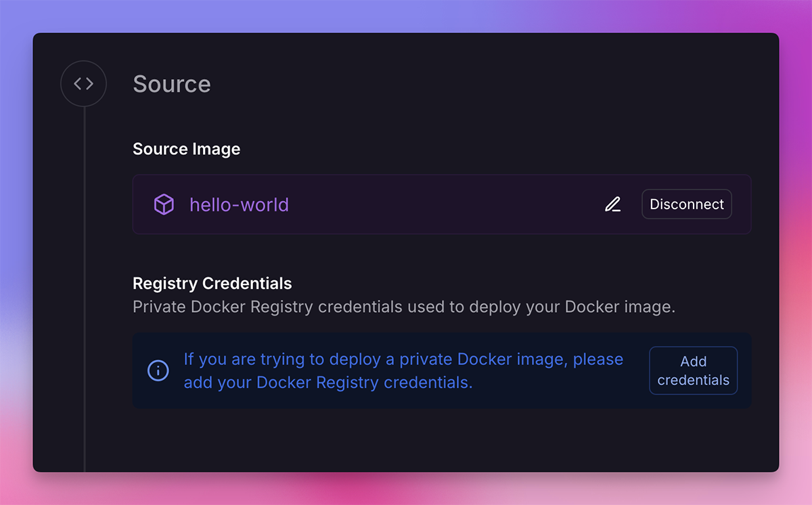Disconnect the hello-world source image
Viewport: 812px width, 505px height.
(687, 204)
